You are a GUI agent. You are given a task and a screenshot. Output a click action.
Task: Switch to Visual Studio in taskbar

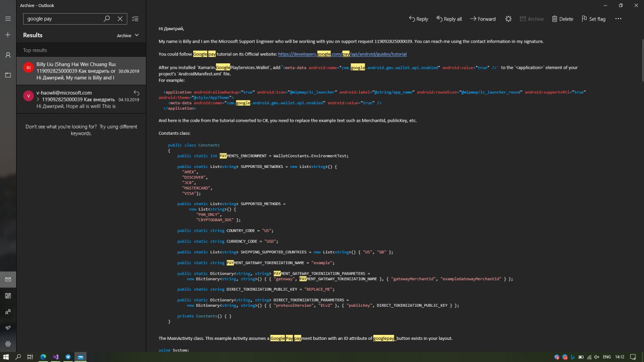coord(55,357)
